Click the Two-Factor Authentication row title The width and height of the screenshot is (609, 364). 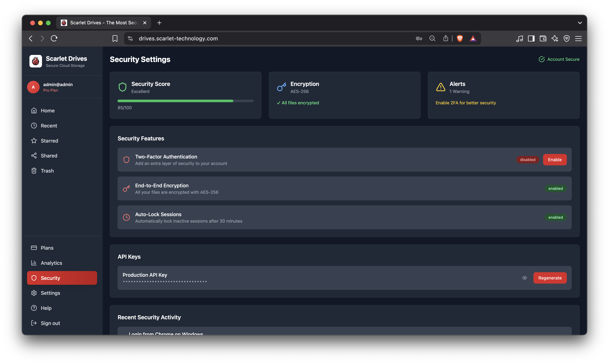point(166,157)
